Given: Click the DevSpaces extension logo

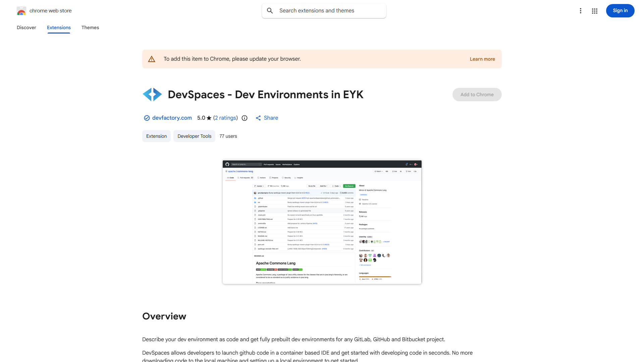Looking at the screenshot, I should pos(152,94).
